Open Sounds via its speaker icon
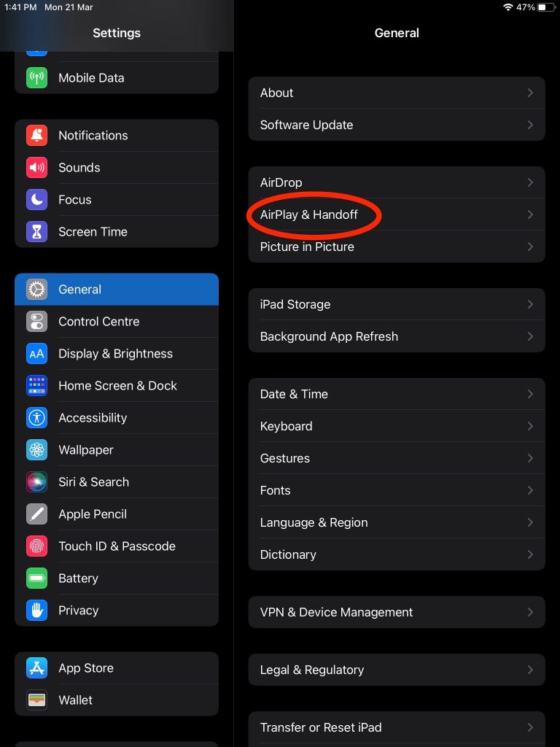 pyautogui.click(x=36, y=168)
